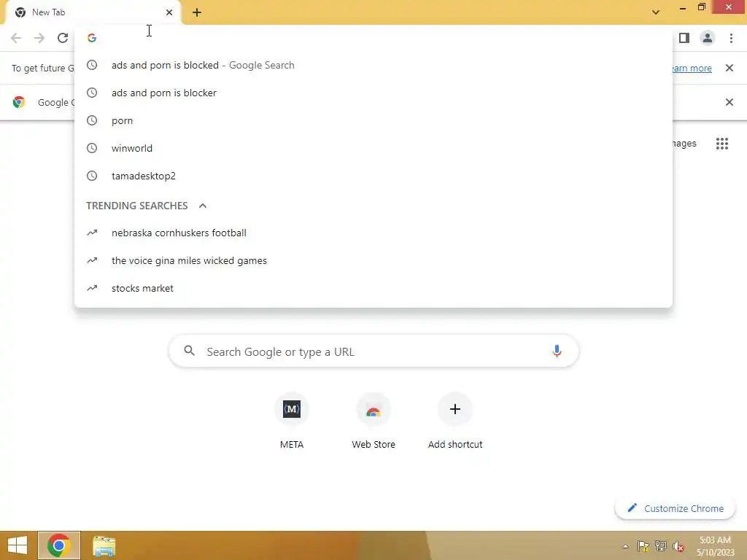Click inside the omnibox address field
This screenshot has width=747, height=560.
[373, 38]
